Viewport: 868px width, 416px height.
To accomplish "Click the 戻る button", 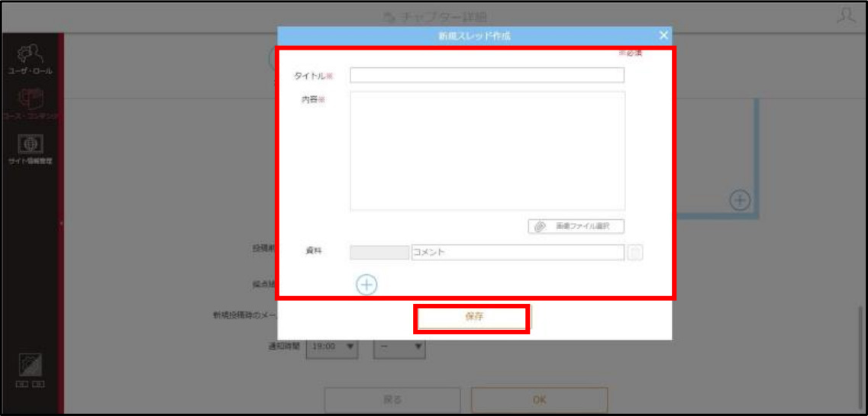I will coord(392,399).
